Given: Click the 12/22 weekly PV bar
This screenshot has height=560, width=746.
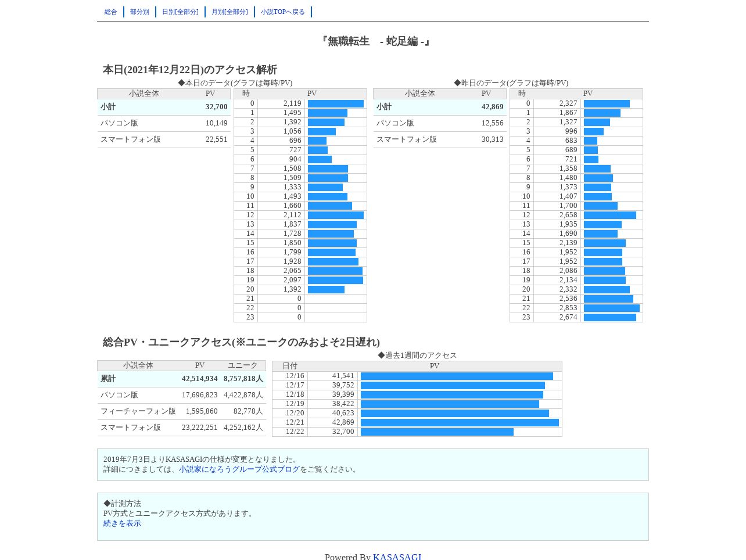Looking at the screenshot, I should pyautogui.click(x=437, y=432).
